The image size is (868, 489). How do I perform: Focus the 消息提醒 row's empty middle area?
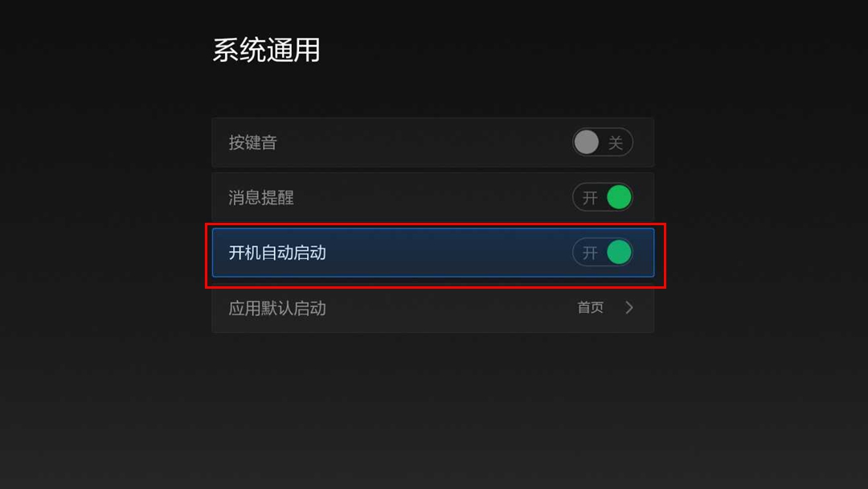pos(433,197)
